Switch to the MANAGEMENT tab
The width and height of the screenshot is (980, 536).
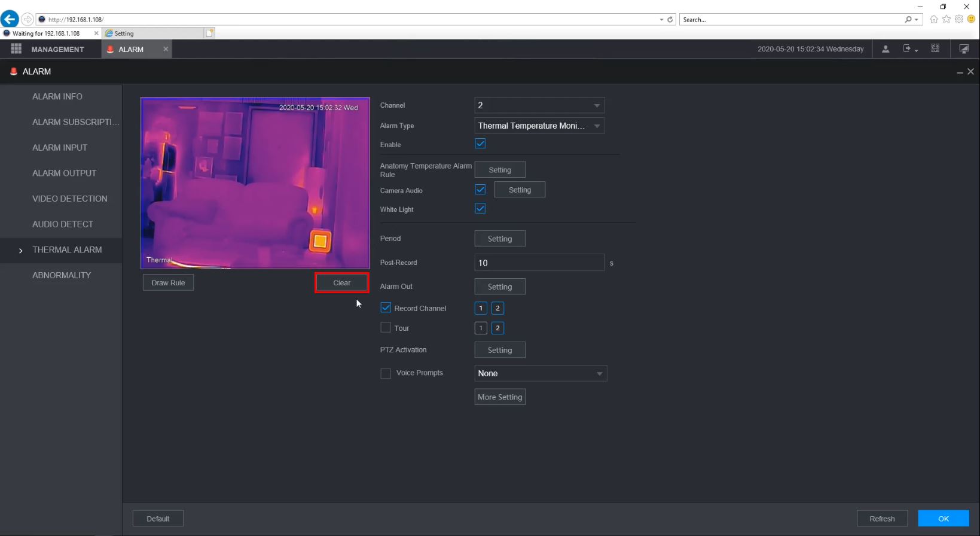point(57,50)
